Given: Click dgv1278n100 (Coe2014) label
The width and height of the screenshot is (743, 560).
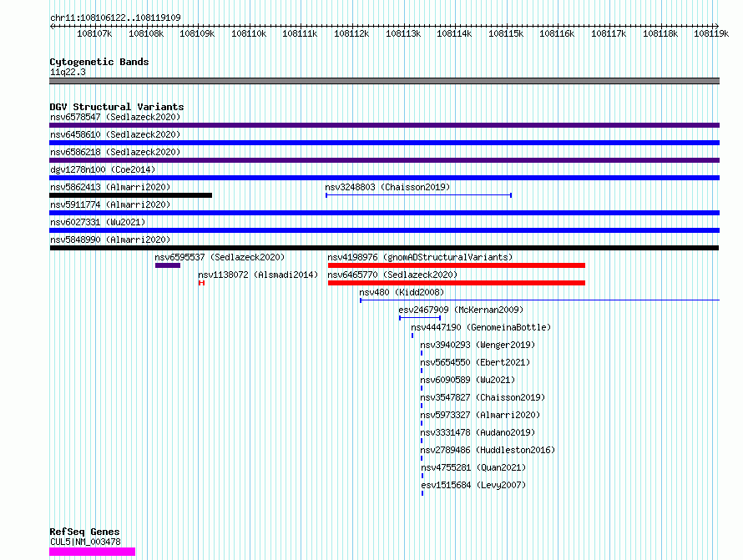Looking at the screenshot, I should pyautogui.click(x=103, y=169).
